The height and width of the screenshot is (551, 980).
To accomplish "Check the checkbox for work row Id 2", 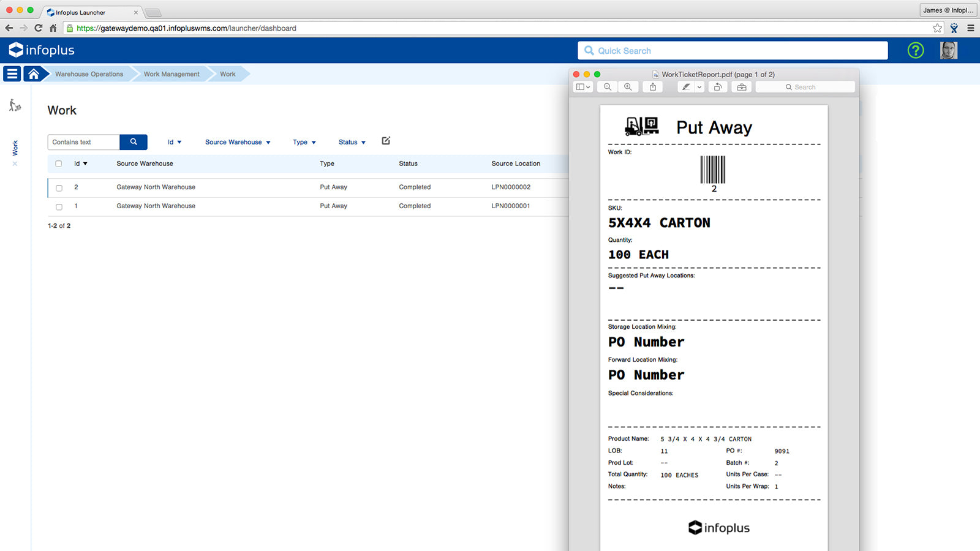I will pos(58,187).
